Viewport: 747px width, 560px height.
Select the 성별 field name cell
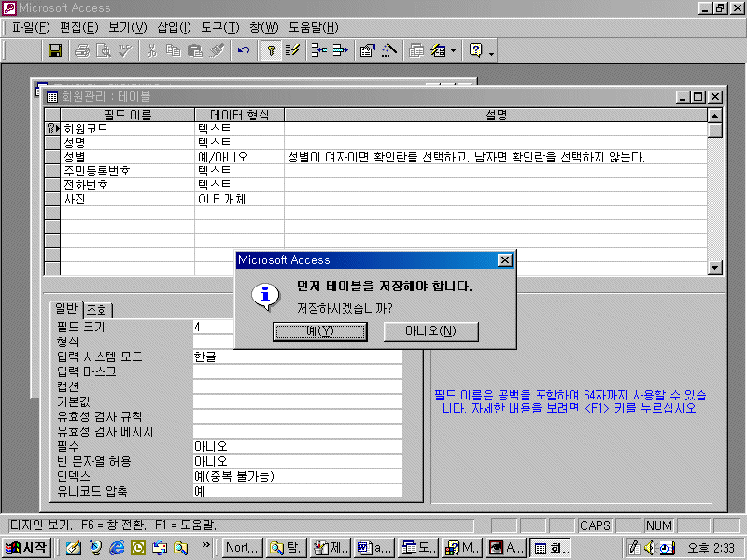[128, 157]
